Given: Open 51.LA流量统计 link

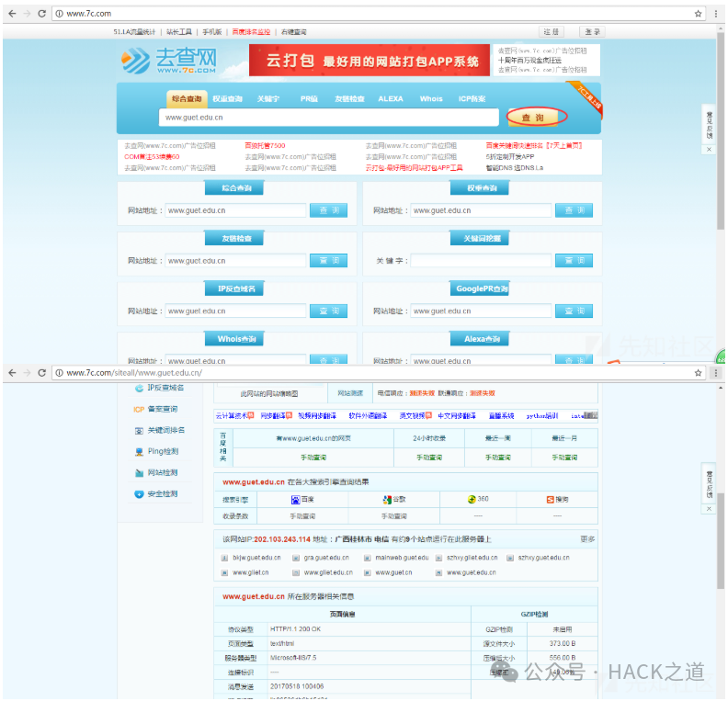Looking at the screenshot, I should pos(134,31).
